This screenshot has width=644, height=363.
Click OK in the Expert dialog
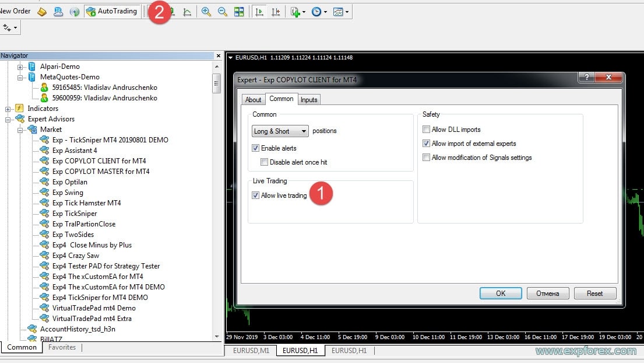pyautogui.click(x=501, y=294)
